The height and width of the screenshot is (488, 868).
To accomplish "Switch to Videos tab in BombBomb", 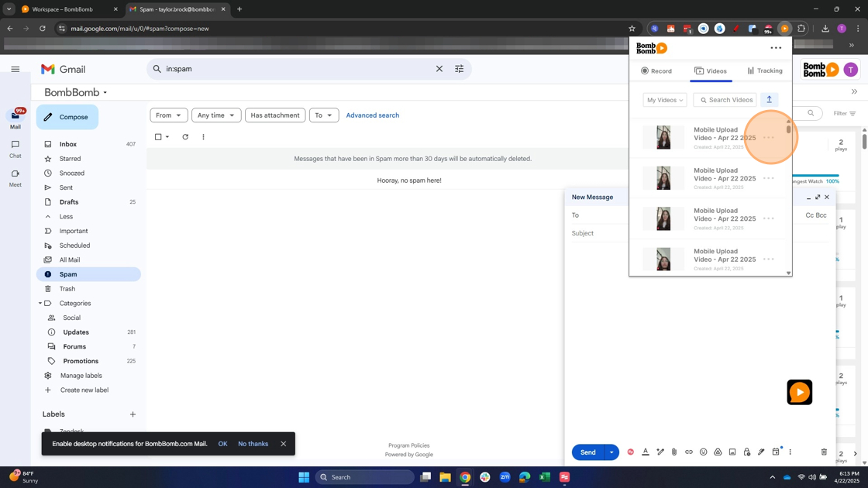I will 711,70.
